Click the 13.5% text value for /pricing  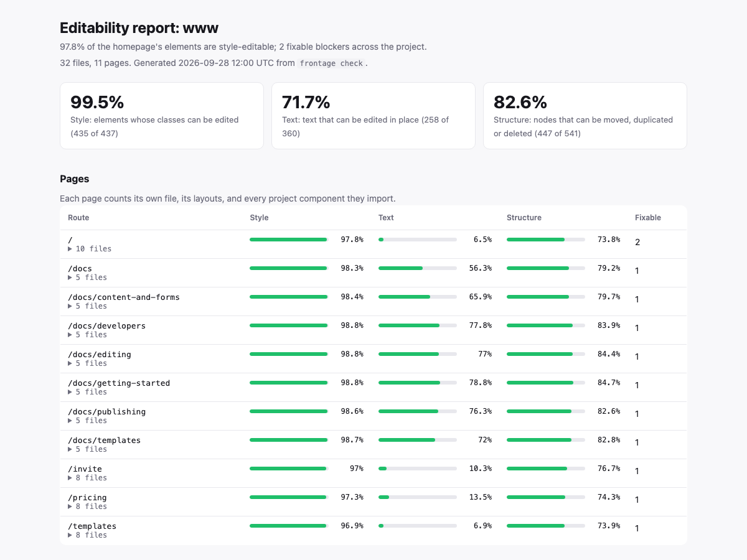[x=481, y=497]
